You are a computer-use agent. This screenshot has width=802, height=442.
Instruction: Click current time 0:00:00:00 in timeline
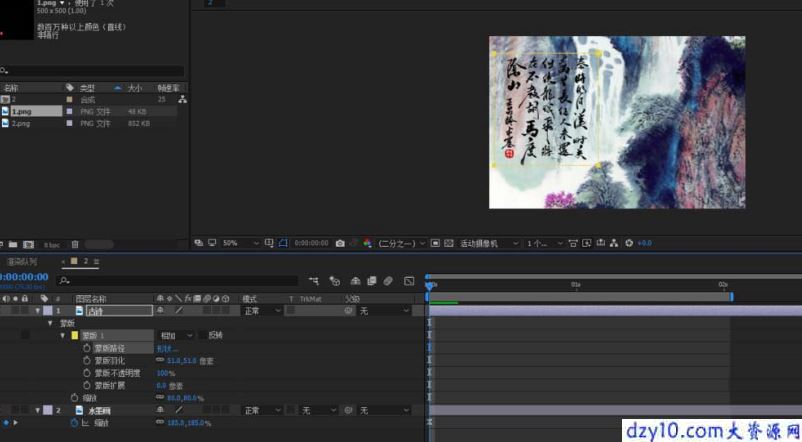pos(24,277)
